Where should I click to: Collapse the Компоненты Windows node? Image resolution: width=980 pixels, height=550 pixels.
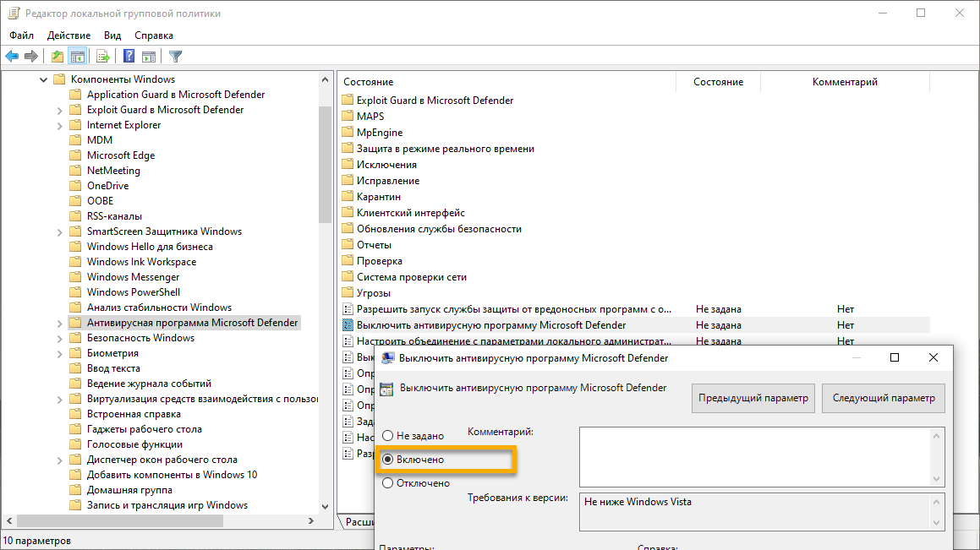(43, 79)
